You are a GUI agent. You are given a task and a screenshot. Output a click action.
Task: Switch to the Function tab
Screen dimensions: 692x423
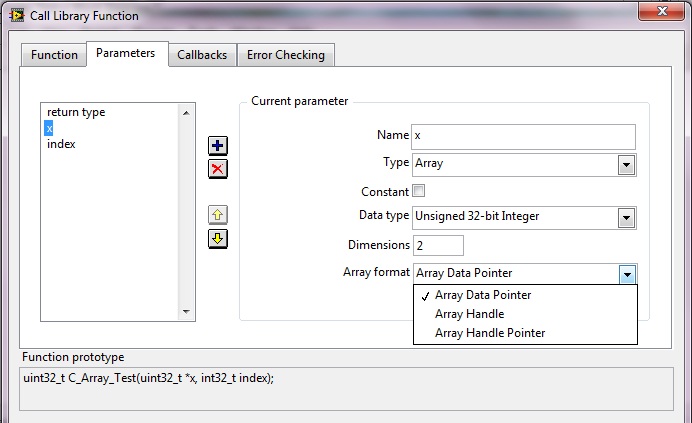pyautogui.click(x=54, y=55)
